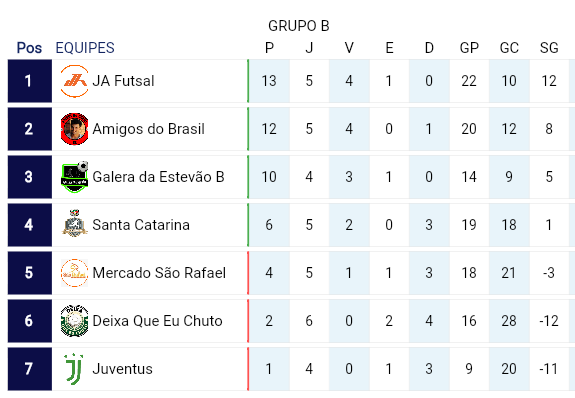Click the Deixa Que Eu Chuto crest
This screenshot has width=575, height=398.
coord(74,321)
